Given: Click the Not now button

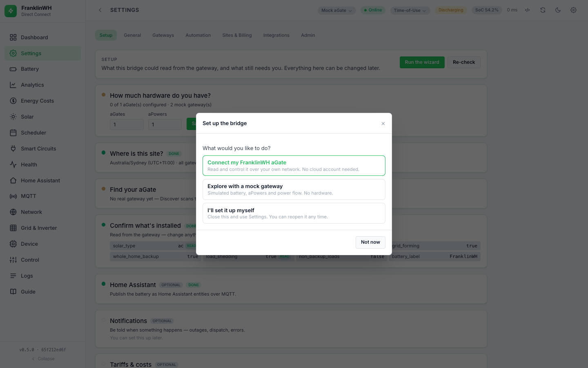Looking at the screenshot, I should pos(370,242).
